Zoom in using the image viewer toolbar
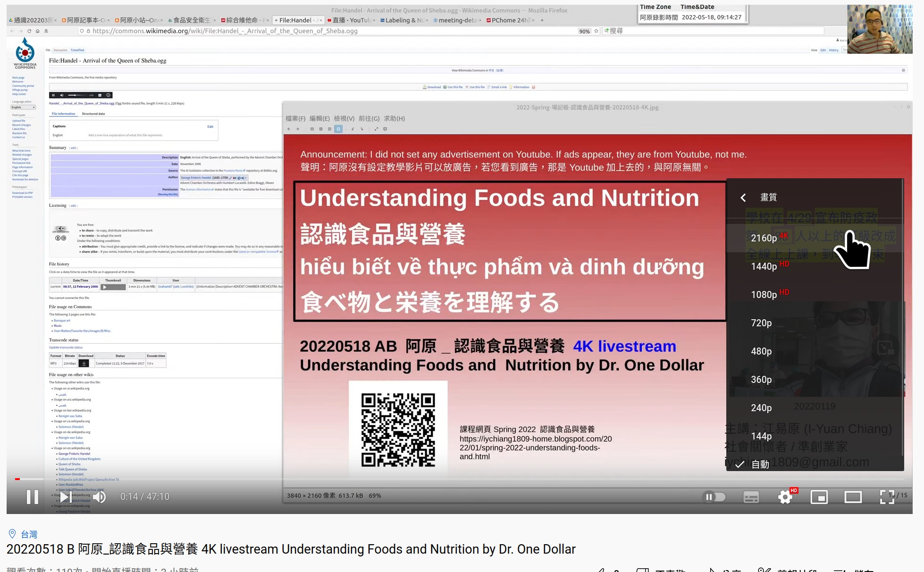This screenshot has height=572, width=924. point(321,129)
